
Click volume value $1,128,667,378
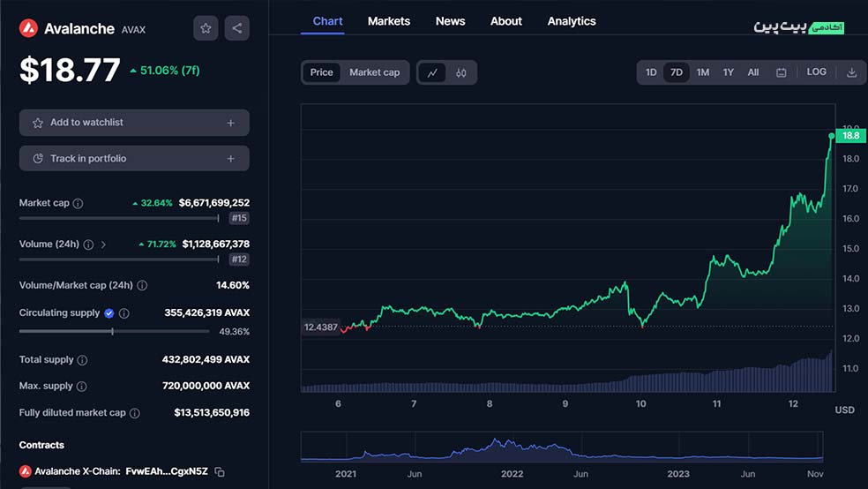[215, 244]
